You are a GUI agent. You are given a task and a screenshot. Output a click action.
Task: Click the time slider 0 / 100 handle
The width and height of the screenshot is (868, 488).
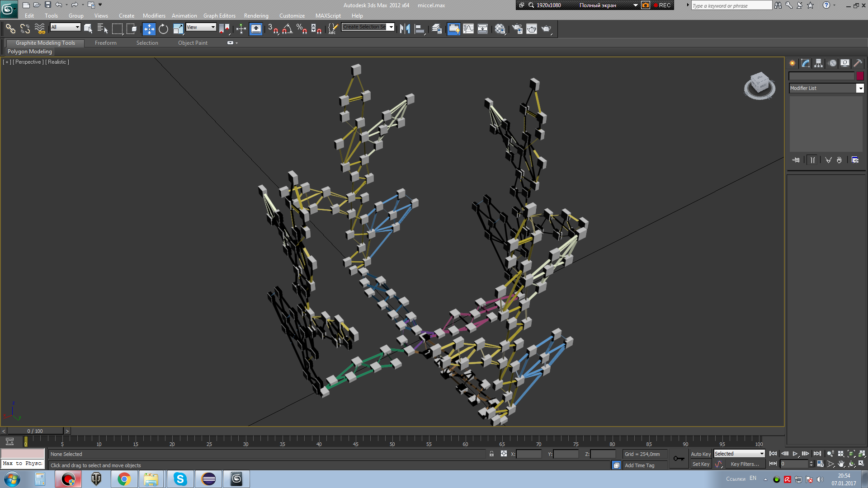(x=35, y=431)
